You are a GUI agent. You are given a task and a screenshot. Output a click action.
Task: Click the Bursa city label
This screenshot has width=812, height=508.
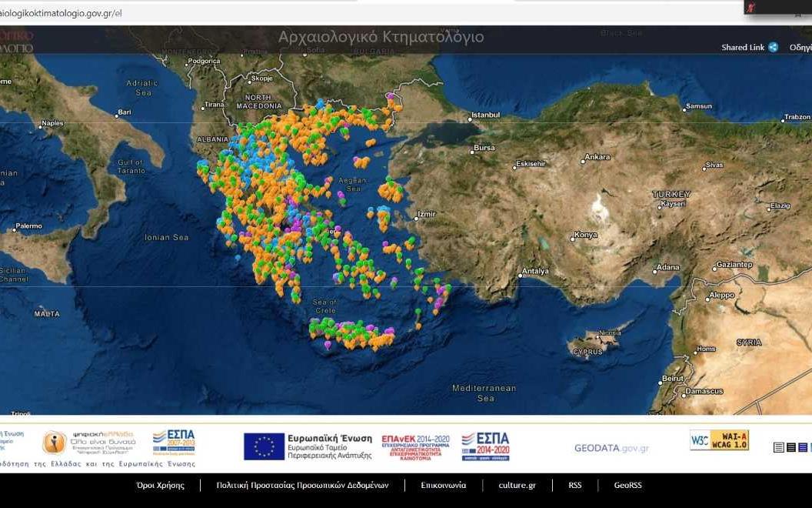click(484, 148)
